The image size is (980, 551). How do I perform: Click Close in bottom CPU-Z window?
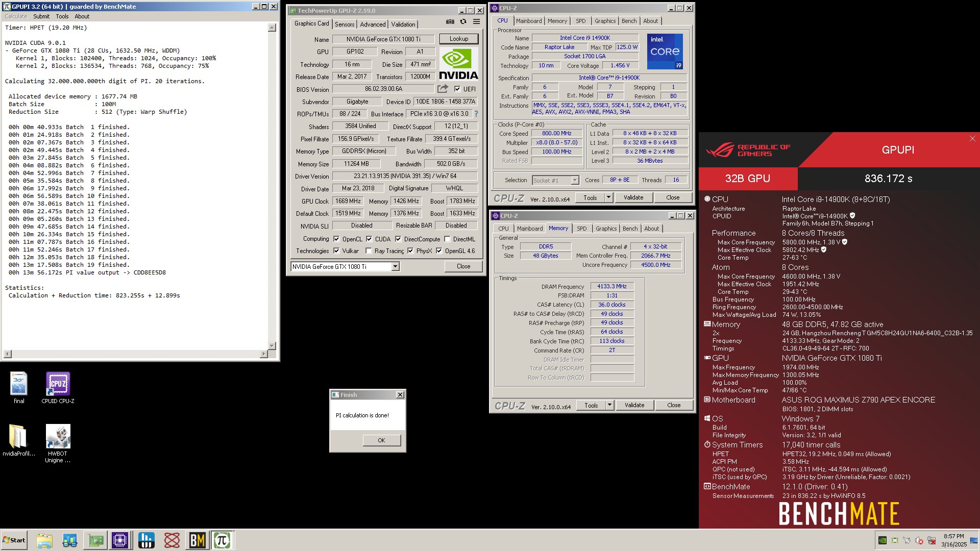[674, 405]
